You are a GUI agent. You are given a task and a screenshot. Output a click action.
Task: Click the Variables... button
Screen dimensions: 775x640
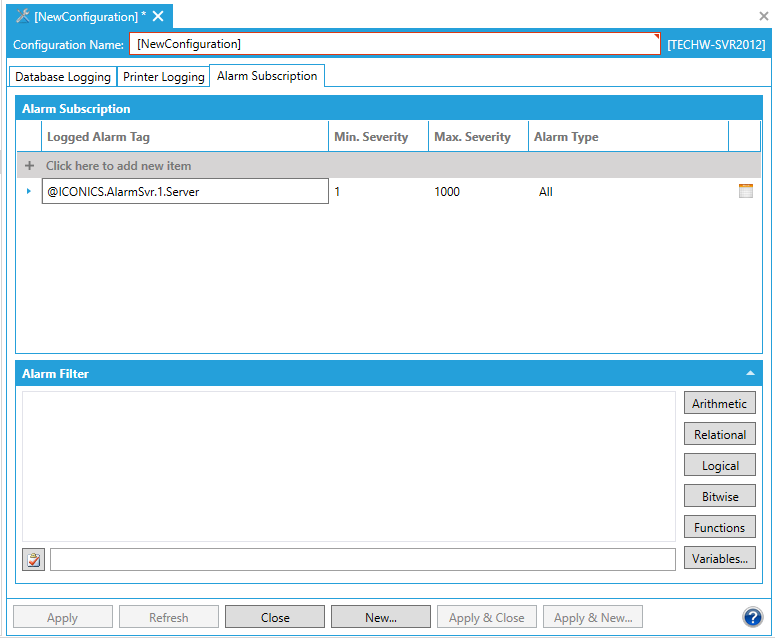[x=719, y=559]
